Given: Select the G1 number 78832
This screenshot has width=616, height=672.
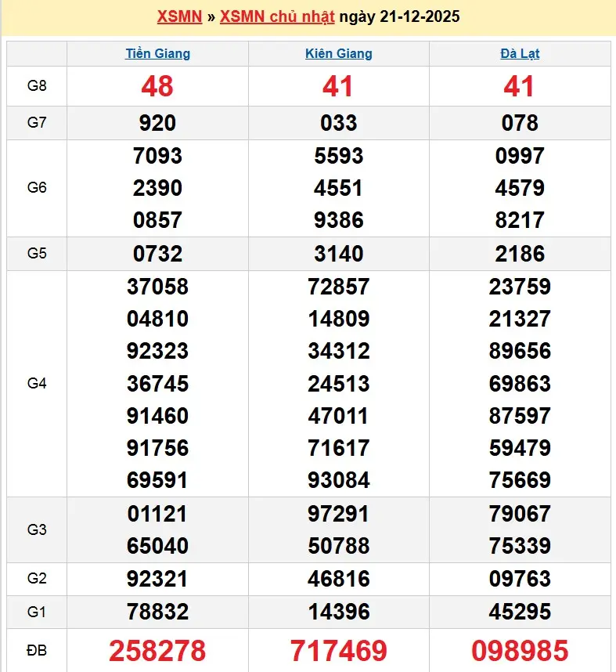Looking at the screenshot, I should 157,612.
